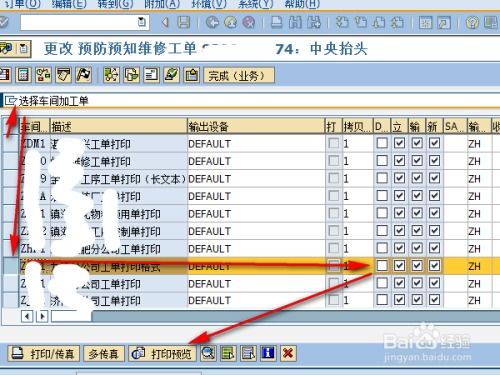500x375 pixels.
Task: Click the green Select All icon at bottom
Action: click(x=228, y=353)
